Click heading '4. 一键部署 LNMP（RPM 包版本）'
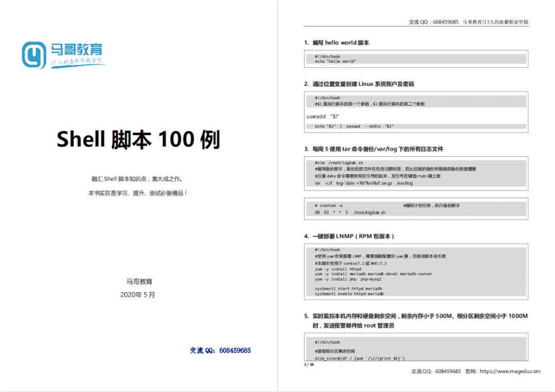 point(349,236)
